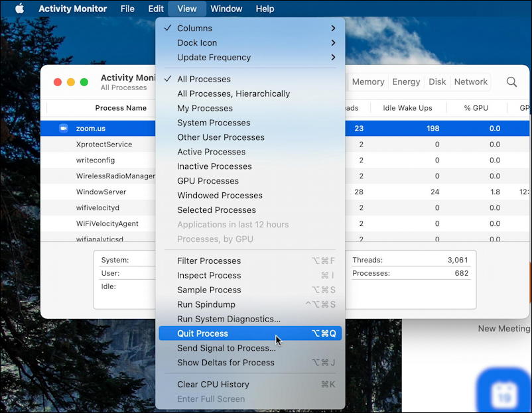
Task: Click the Process Name column header
Action: 121,108
